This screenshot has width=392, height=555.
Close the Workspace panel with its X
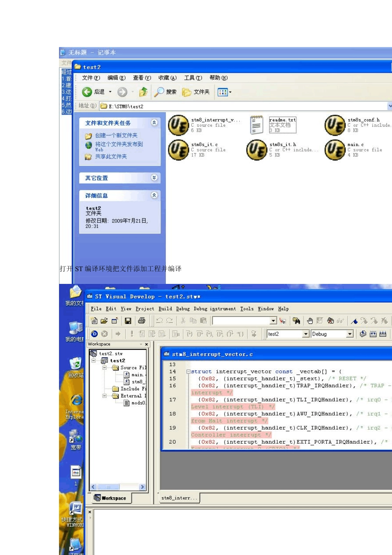click(x=146, y=344)
